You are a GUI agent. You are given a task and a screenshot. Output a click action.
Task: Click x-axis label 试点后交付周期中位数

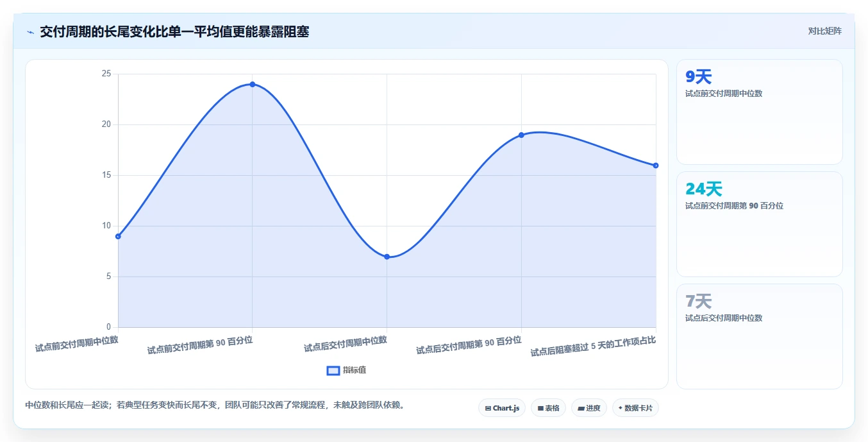click(x=346, y=344)
